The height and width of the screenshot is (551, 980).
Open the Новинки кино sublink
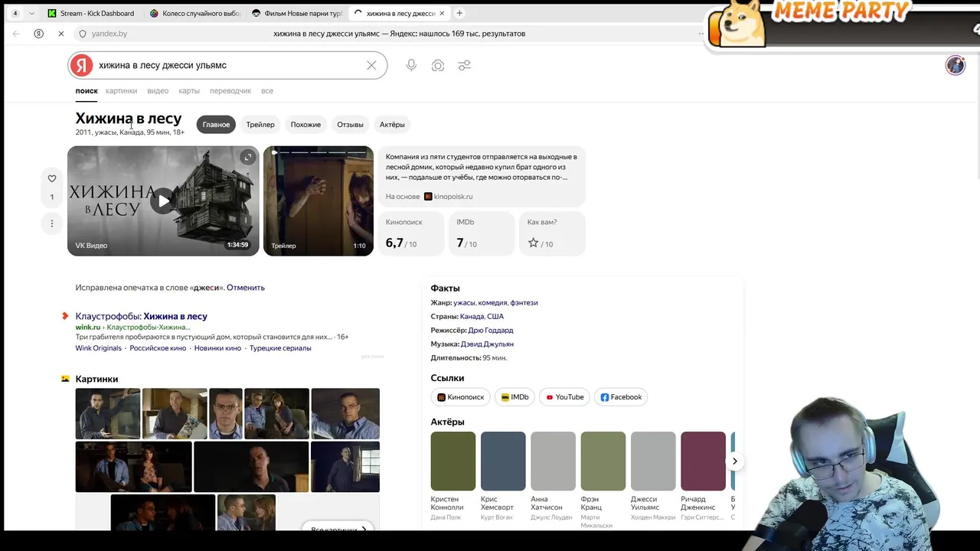(x=217, y=348)
